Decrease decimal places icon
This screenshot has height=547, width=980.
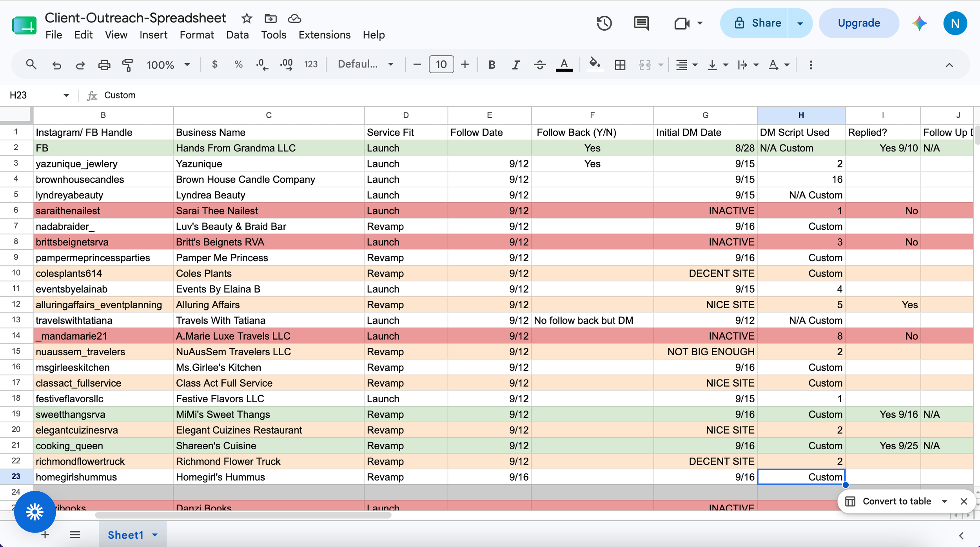[262, 65]
